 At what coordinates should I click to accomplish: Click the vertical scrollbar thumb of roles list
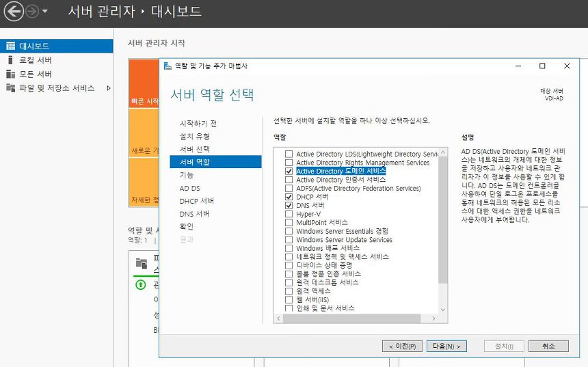443,219
